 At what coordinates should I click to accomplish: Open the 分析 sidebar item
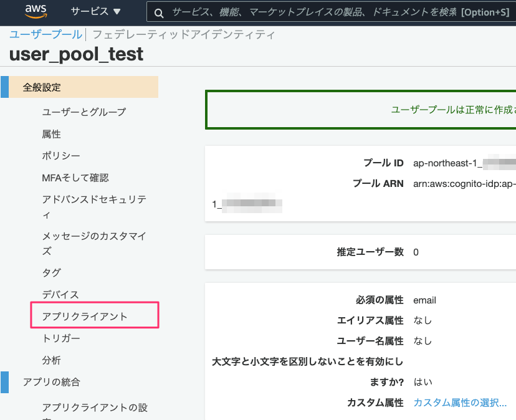[x=51, y=360]
